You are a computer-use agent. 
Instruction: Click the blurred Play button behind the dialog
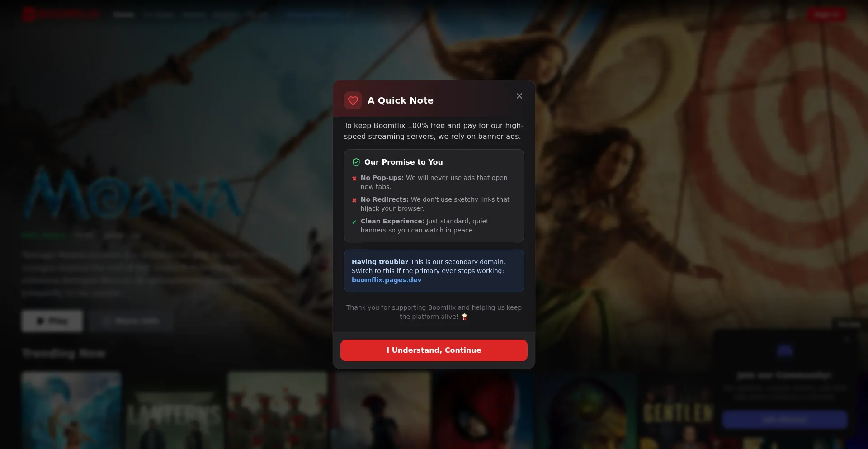[x=52, y=321]
